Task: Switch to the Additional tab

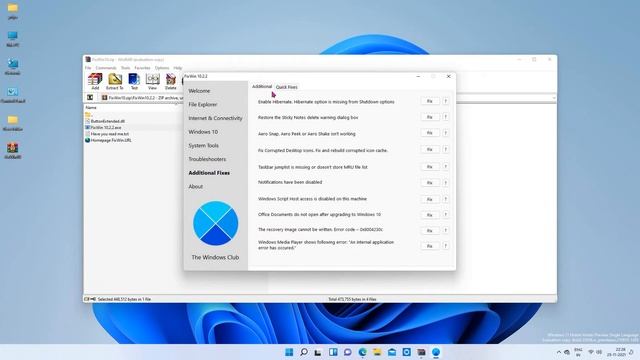Action: pos(262,87)
